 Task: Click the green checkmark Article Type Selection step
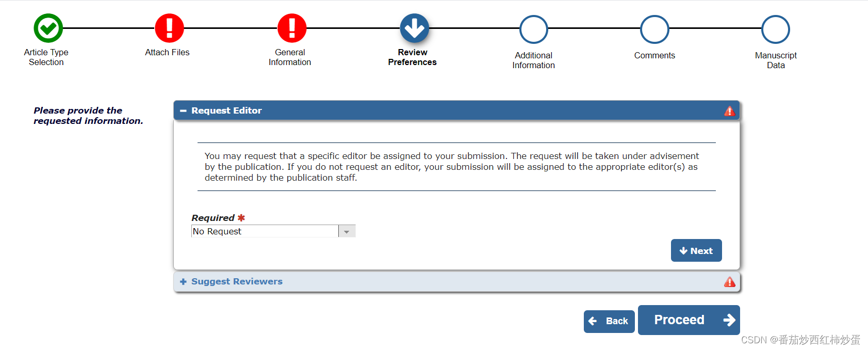48,28
